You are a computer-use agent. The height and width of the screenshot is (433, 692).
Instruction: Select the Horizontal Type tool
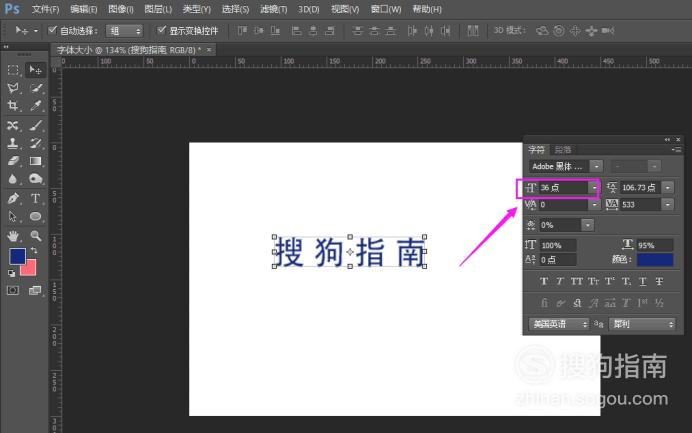35,199
